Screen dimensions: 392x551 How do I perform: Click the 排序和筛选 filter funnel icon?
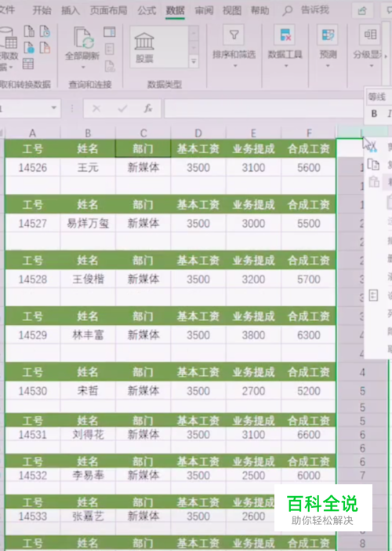[x=234, y=35]
